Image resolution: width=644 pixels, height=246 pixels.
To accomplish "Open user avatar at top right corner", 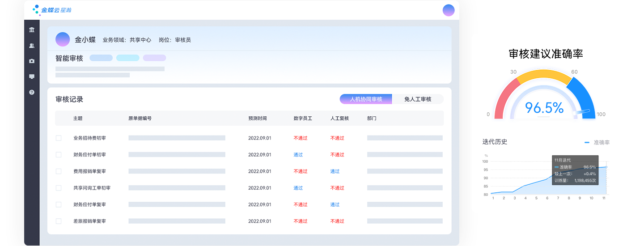I will click(x=448, y=10).
